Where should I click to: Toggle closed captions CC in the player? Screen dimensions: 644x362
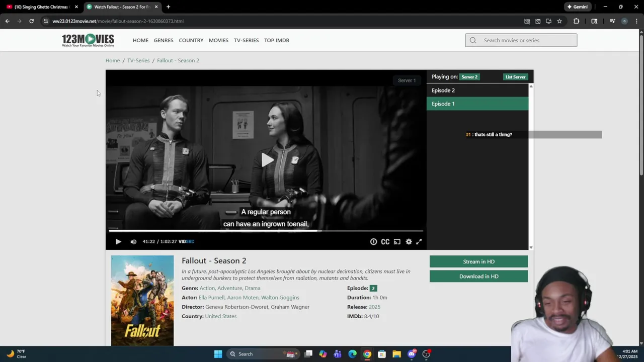click(385, 242)
